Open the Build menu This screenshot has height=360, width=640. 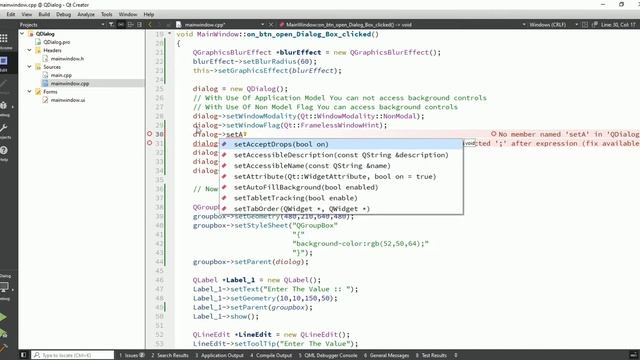tap(44, 14)
